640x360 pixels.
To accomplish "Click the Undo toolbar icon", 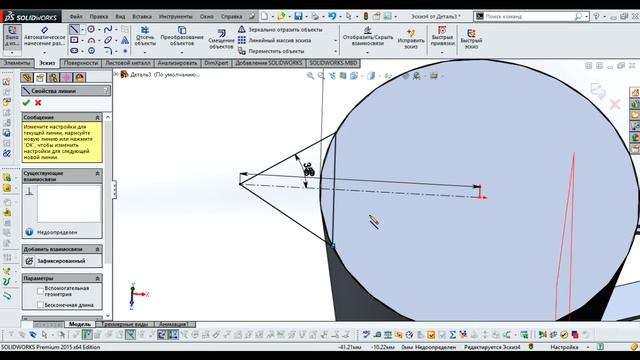I will click(x=332, y=16).
